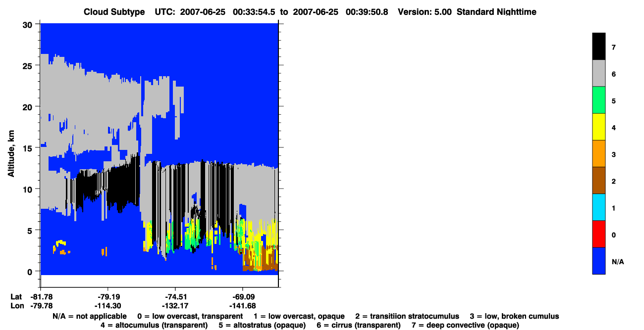The image size is (644, 330).
Task: Click the cyan low overcast opaque swatch
Action: tap(599, 207)
